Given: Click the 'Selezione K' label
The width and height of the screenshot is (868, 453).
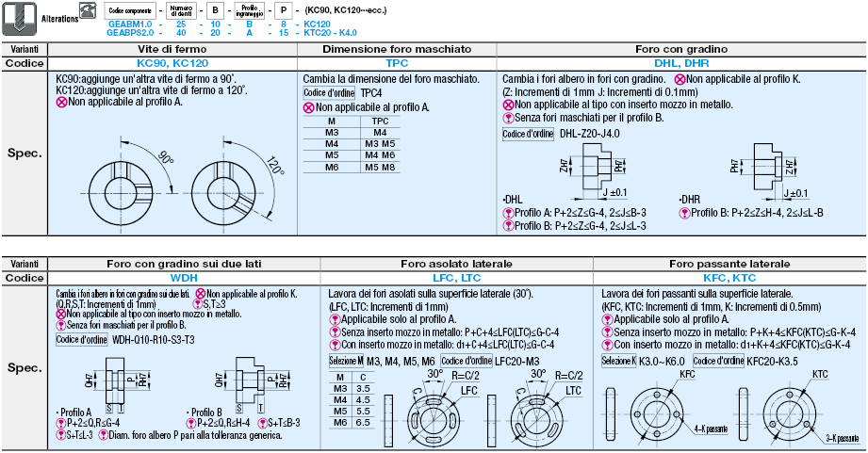Looking at the screenshot, I should (619, 362).
